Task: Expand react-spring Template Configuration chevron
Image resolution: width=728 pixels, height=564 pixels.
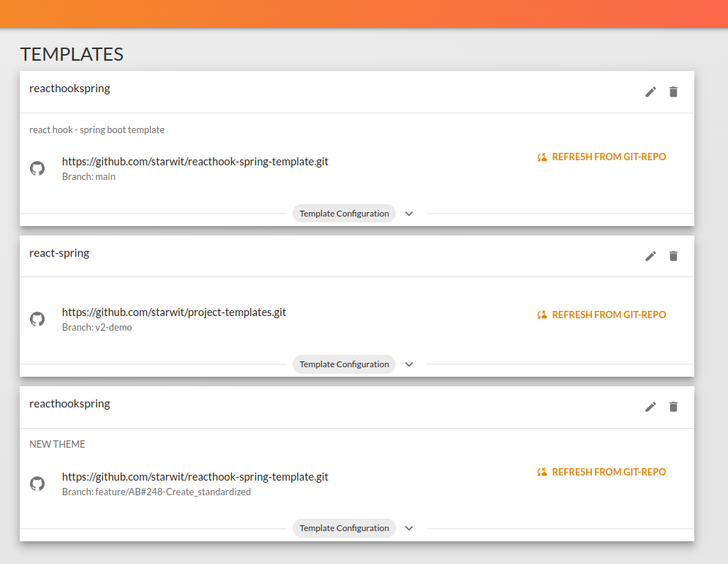Action: coord(409,364)
